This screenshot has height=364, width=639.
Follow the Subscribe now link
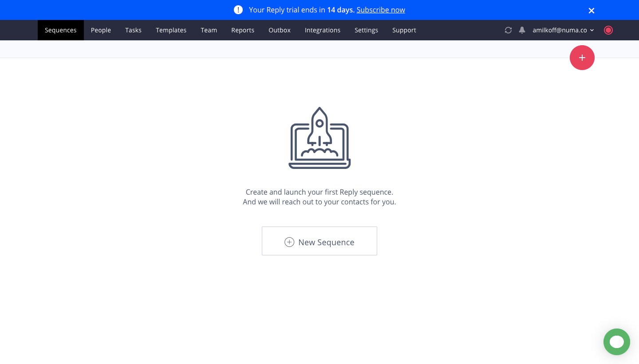pos(381,10)
